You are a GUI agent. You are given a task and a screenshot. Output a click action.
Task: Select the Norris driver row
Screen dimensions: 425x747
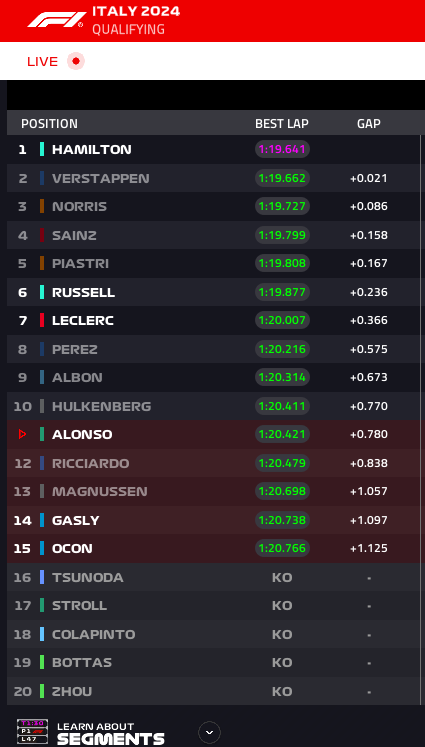coord(213,206)
